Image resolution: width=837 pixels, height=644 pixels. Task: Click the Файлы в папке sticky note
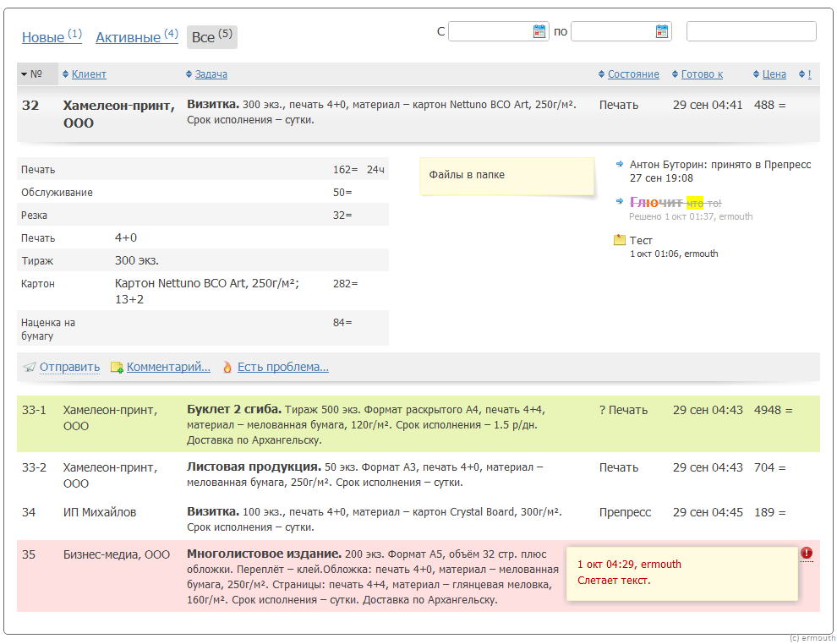[x=506, y=175]
